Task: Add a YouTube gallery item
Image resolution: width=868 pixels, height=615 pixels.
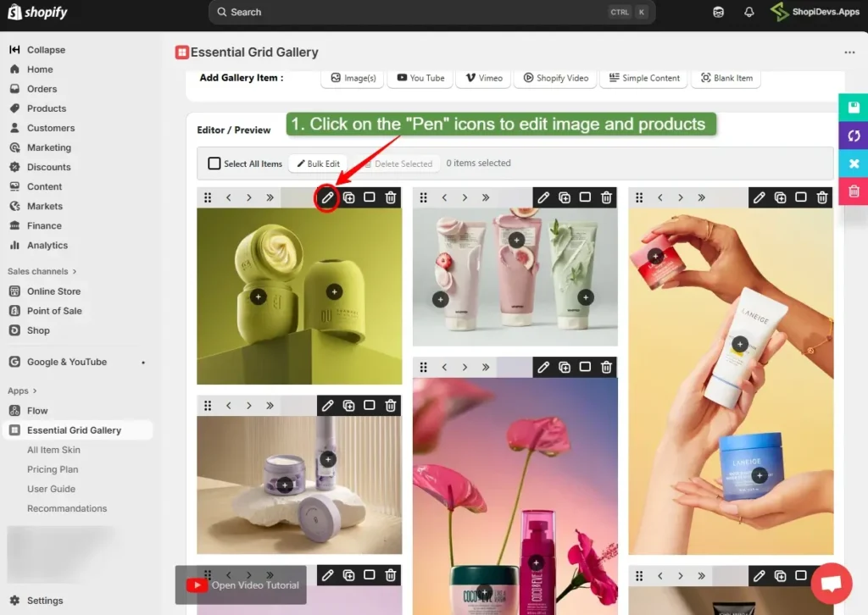Action: pos(420,78)
